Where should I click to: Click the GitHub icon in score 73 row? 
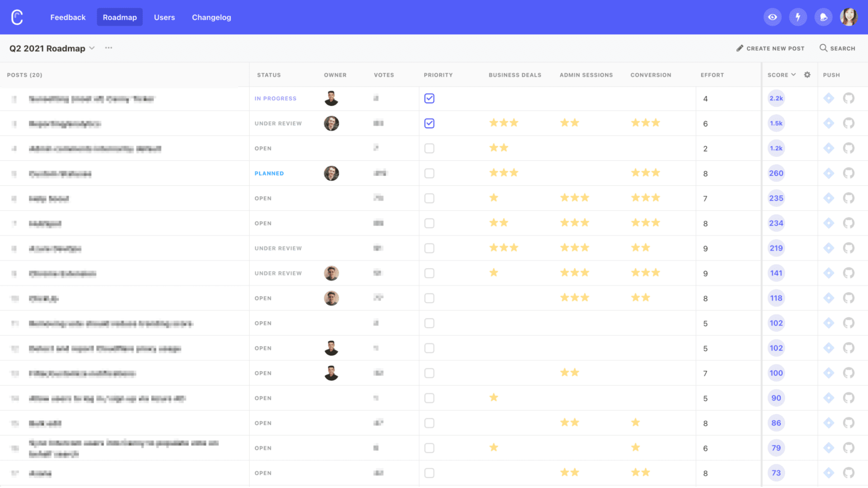[848, 473]
